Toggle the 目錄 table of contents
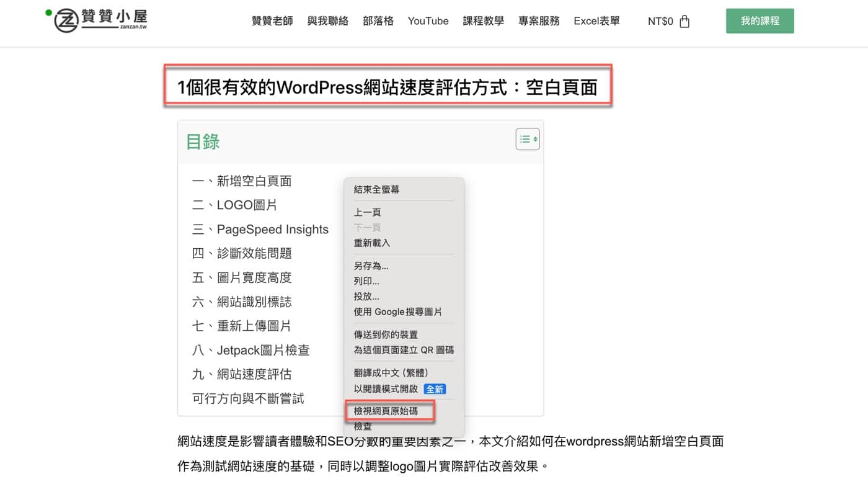 528,139
